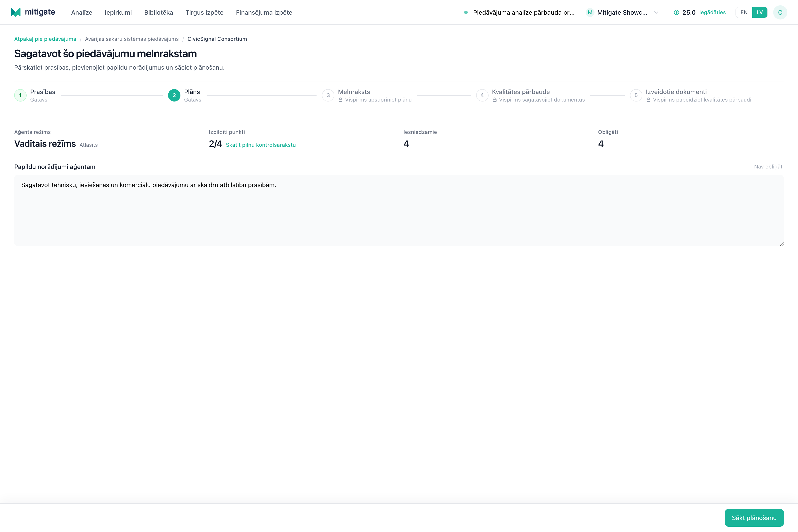The image size is (798, 532).
Task: Click the mitigate logo icon
Action: [16, 12]
